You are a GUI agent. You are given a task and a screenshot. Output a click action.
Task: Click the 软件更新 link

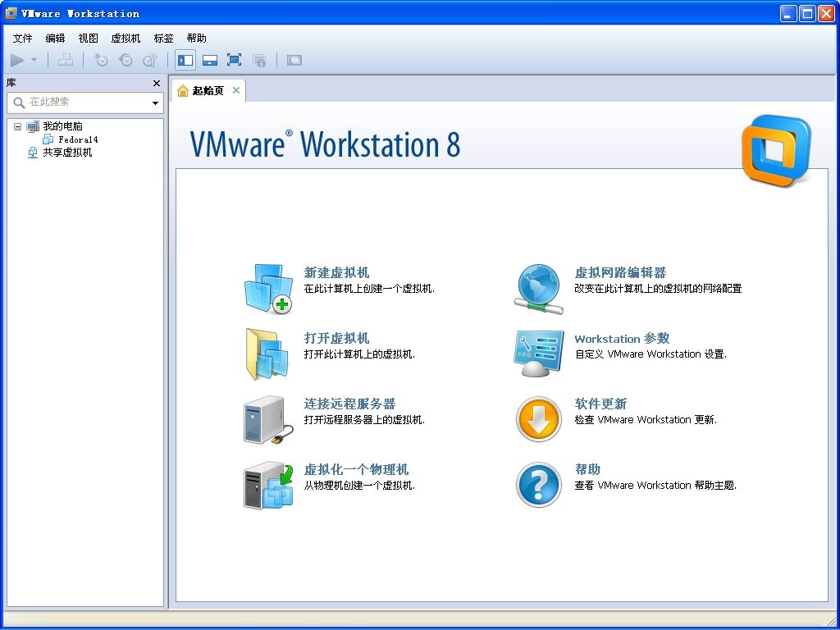coord(600,404)
